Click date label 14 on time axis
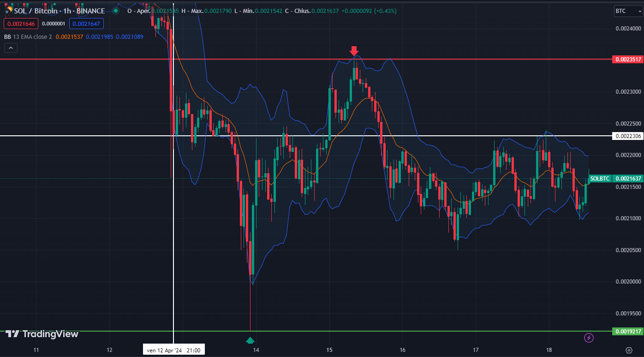This screenshot has width=644, height=357. tap(256, 350)
